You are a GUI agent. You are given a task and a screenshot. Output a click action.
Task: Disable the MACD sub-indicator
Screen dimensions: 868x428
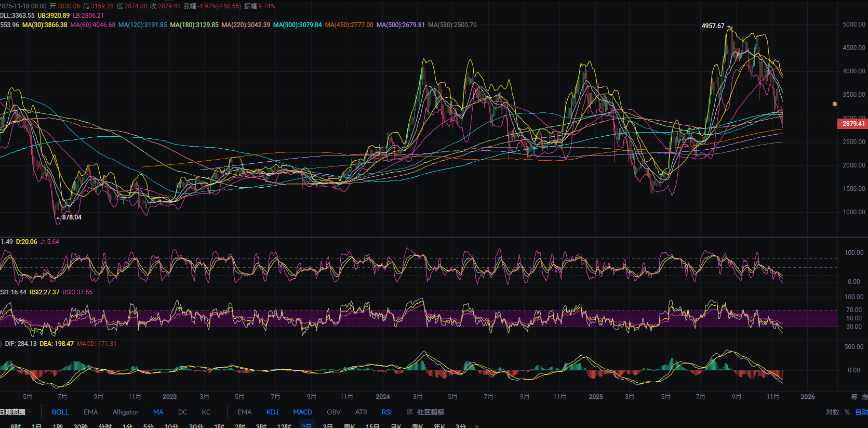(302, 412)
